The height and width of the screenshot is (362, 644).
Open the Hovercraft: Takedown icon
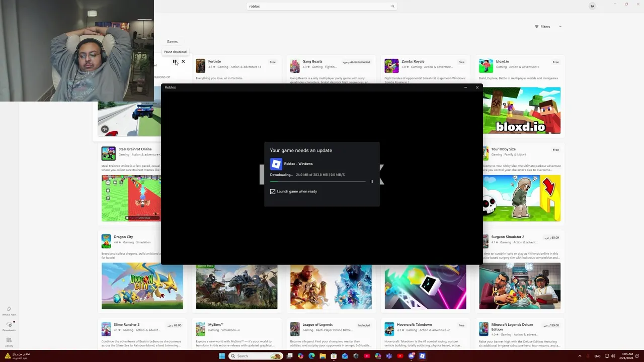(x=389, y=329)
